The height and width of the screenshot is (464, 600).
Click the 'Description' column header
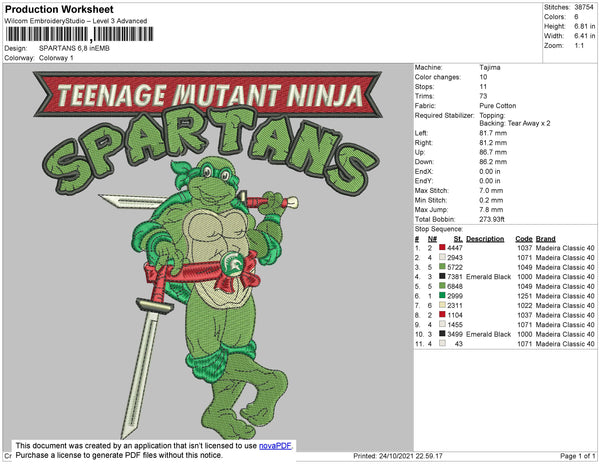click(x=485, y=239)
